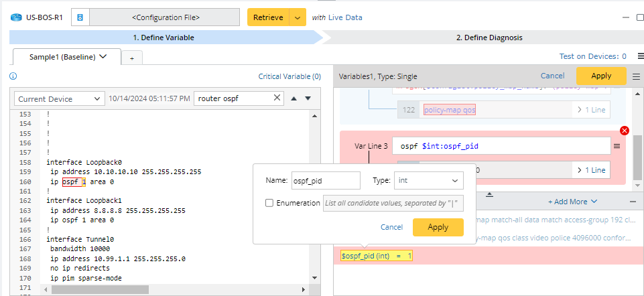
Task: Click the Name field containing ospf_pid
Action: [x=326, y=181]
